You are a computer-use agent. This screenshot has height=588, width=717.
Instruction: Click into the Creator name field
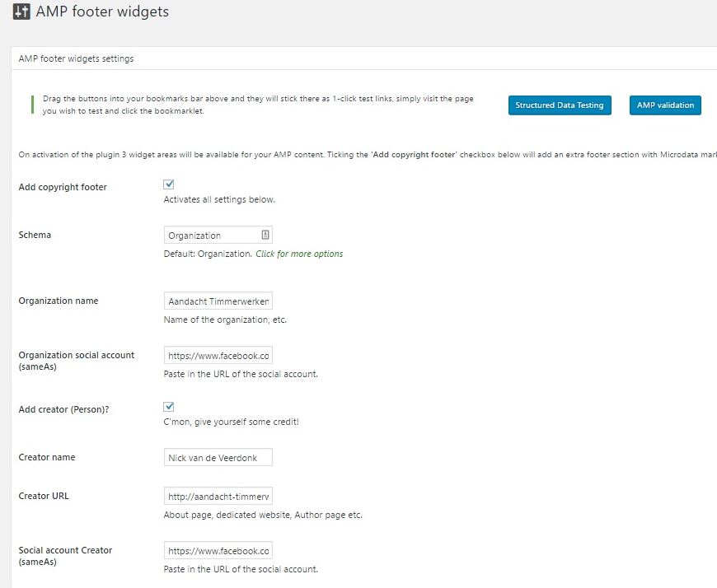218,457
